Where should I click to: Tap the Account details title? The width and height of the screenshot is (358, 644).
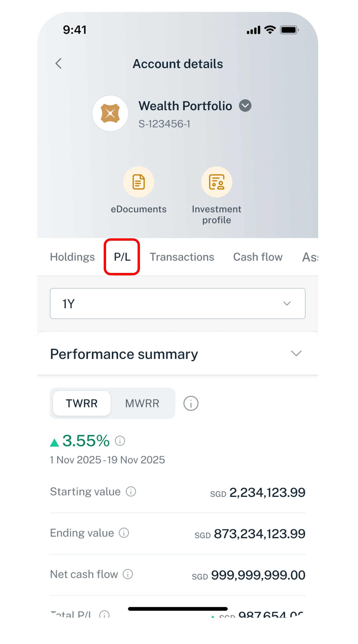[178, 64]
